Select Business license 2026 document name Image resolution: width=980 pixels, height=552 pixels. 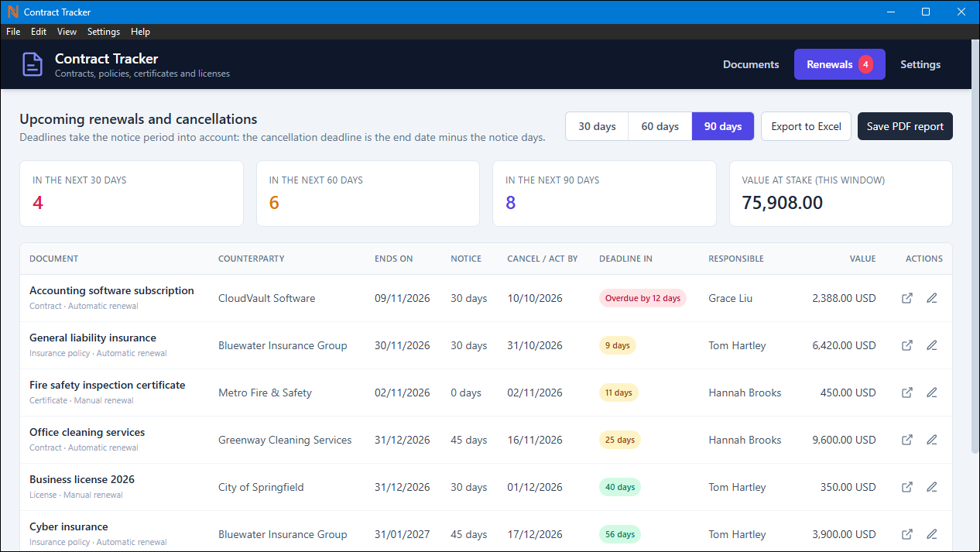point(82,479)
